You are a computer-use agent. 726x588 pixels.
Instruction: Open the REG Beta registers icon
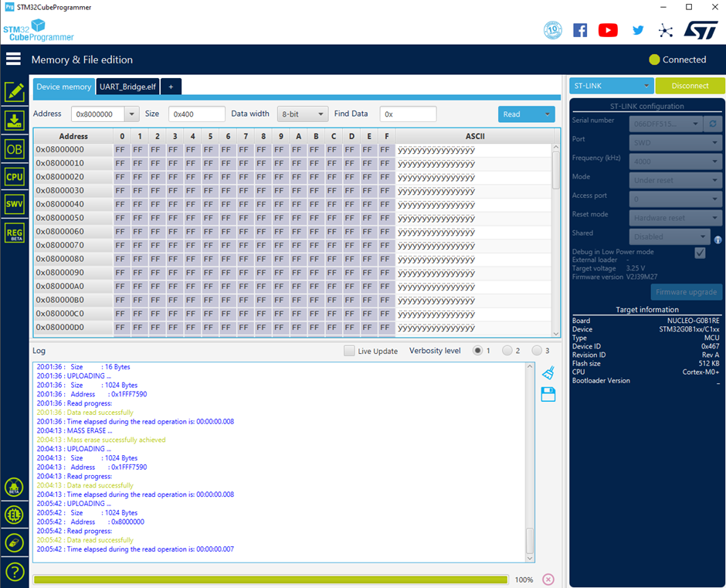[x=15, y=233]
